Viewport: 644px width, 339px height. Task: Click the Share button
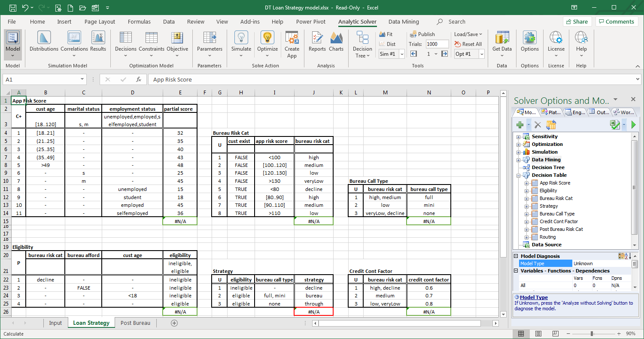(x=577, y=22)
